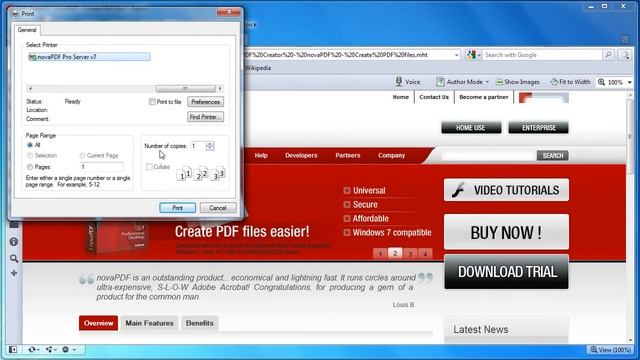The width and height of the screenshot is (640, 360).
Task: Click the Google search engine icon
Action: (471, 55)
